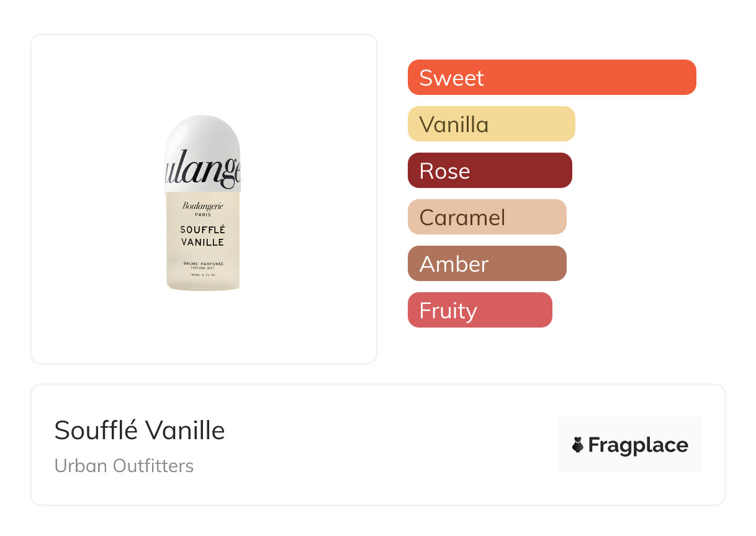Click the Fragplace wordmark text

click(x=638, y=445)
